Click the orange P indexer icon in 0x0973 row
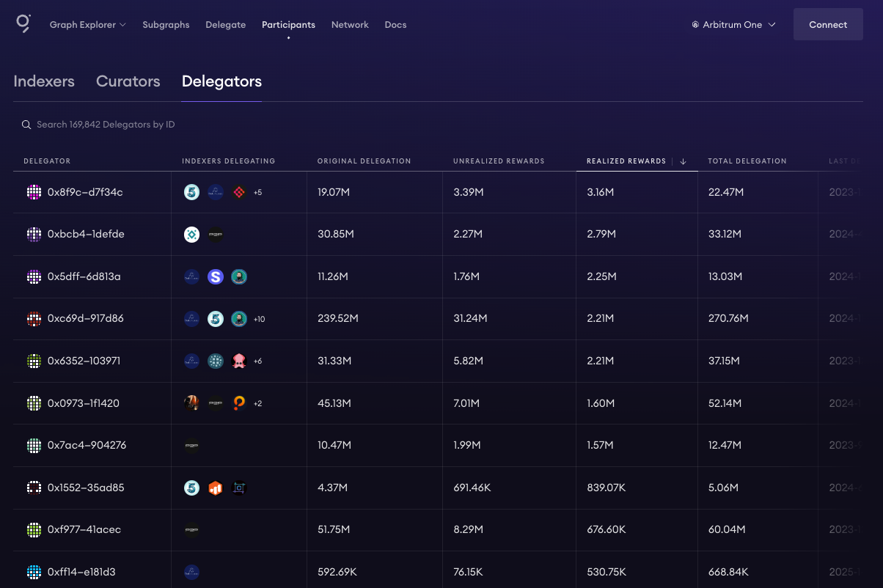Screen dimensions: 883x588 click(238, 403)
